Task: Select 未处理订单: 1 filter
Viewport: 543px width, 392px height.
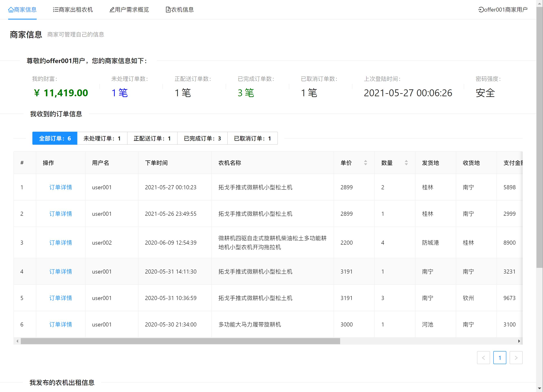Action: click(x=102, y=138)
